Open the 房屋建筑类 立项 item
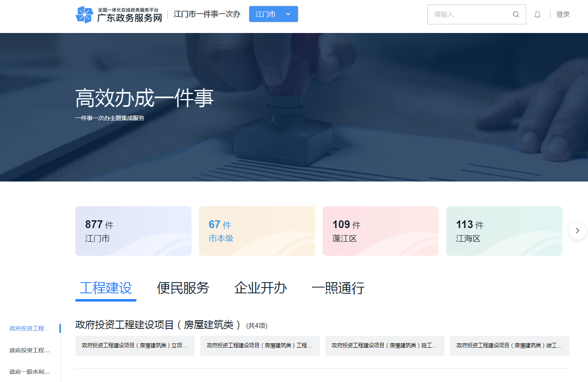Viewport: 588px width, 382px height. pyautogui.click(x=135, y=346)
